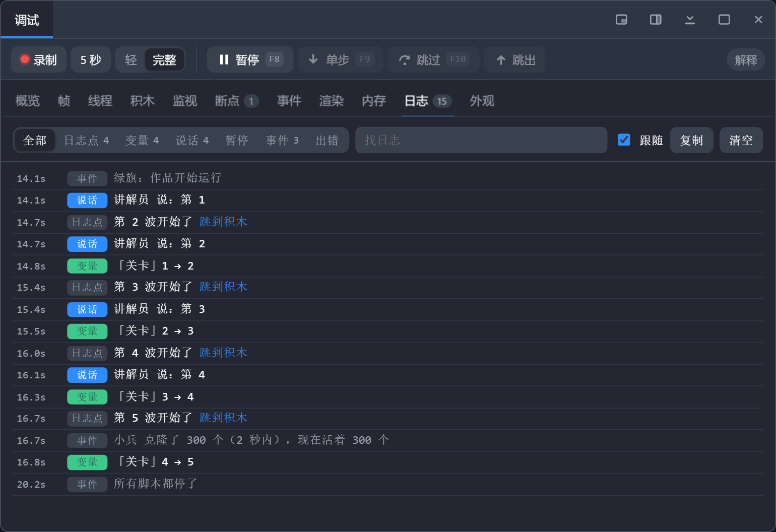Switch to the 帧 tab
This screenshot has width=776, height=532.
tap(64, 101)
